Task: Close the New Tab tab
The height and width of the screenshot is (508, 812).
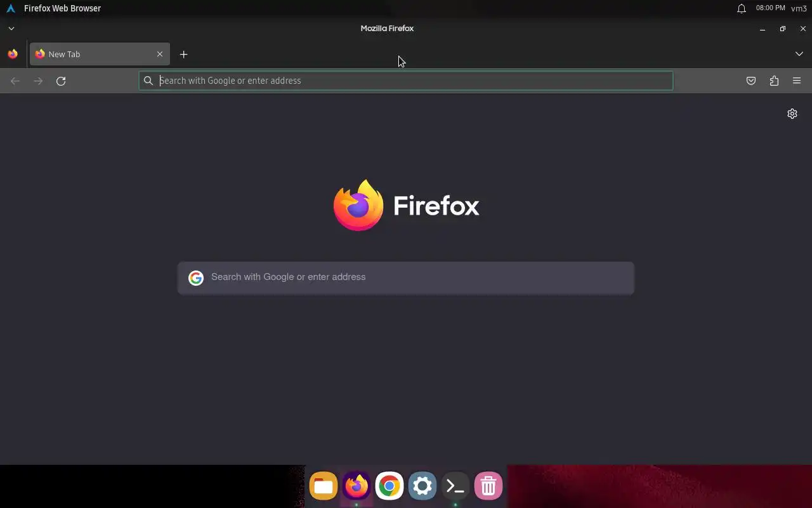Action: pos(160,54)
